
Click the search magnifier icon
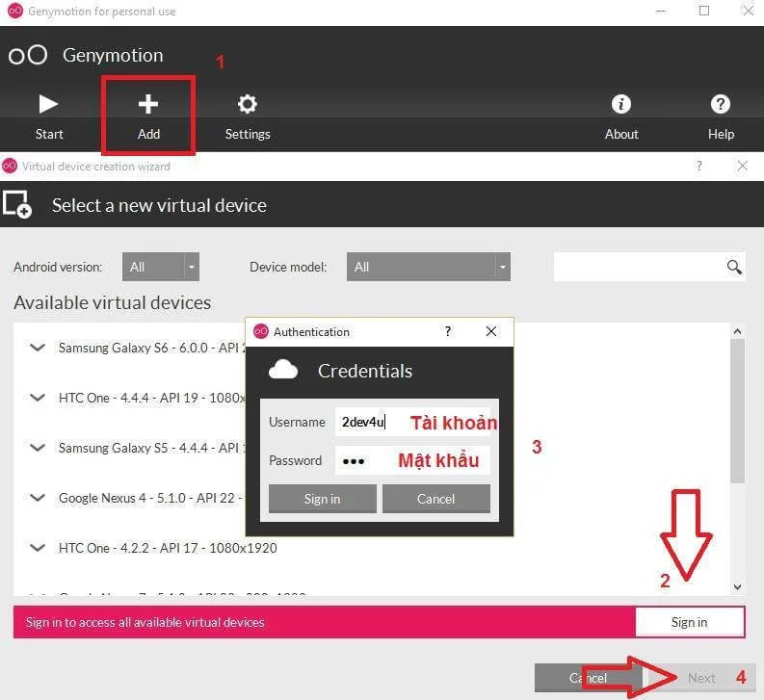(x=734, y=267)
